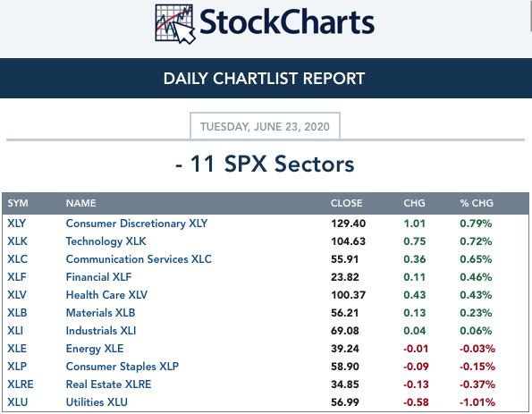Open the XLY symbol link
Screen dimensions: 532x414
click(17, 224)
